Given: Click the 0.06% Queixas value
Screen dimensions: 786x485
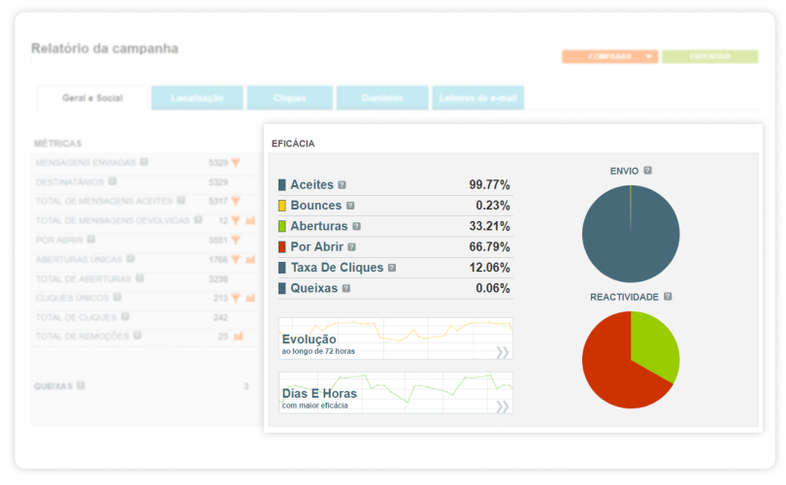Looking at the screenshot, I should (x=493, y=289).
